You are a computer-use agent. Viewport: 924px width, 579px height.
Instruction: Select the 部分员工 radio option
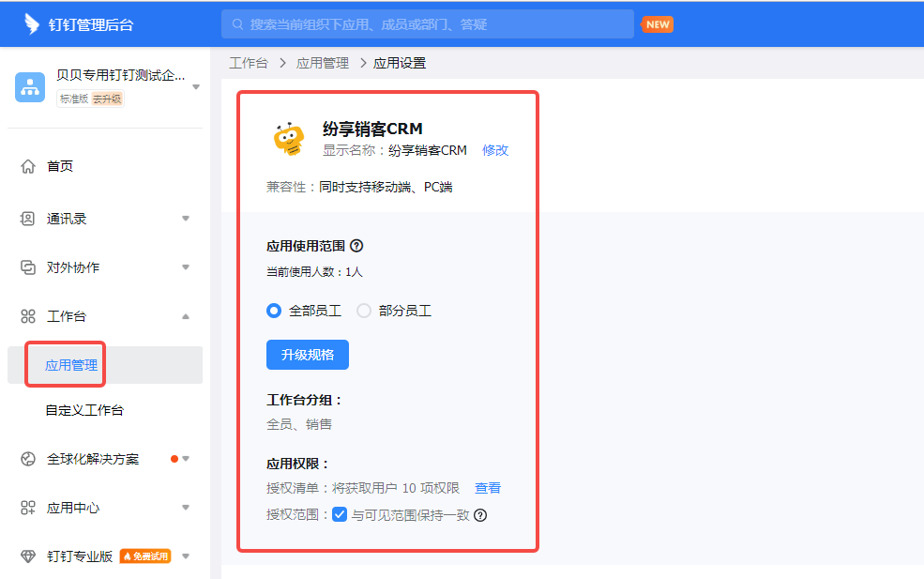point(364,311)
